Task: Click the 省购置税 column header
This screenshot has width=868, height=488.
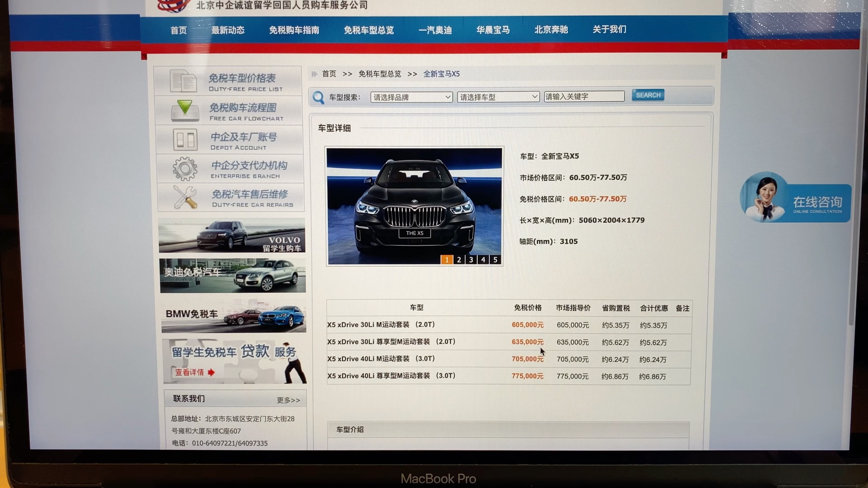Action: (x=616, y=308)
